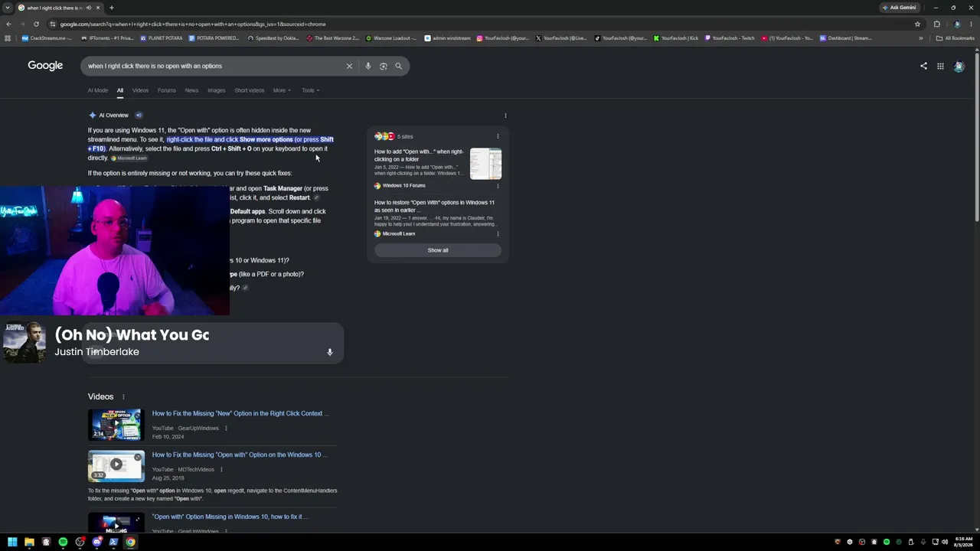Image resolution: width=980 pixels, height=551 pixels.
Task: Expand the Tools dropdown
Action: [x=310, y=90]
